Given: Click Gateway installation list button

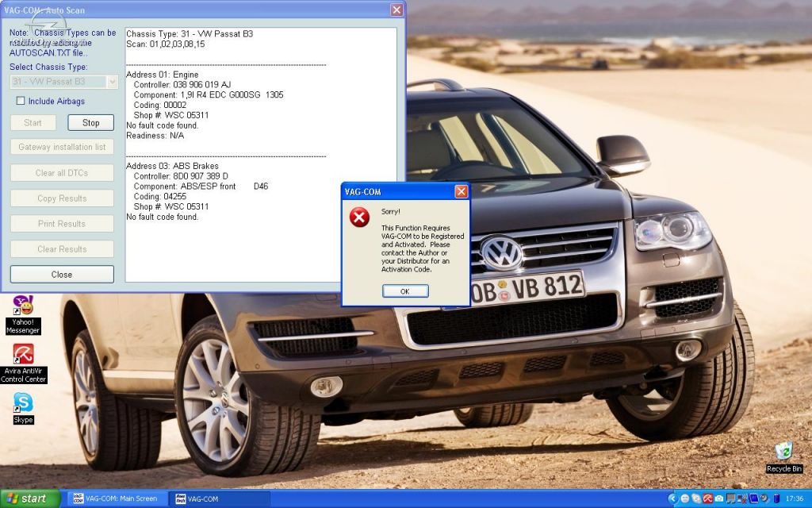Looking at the screenshot, I should 62,147.
